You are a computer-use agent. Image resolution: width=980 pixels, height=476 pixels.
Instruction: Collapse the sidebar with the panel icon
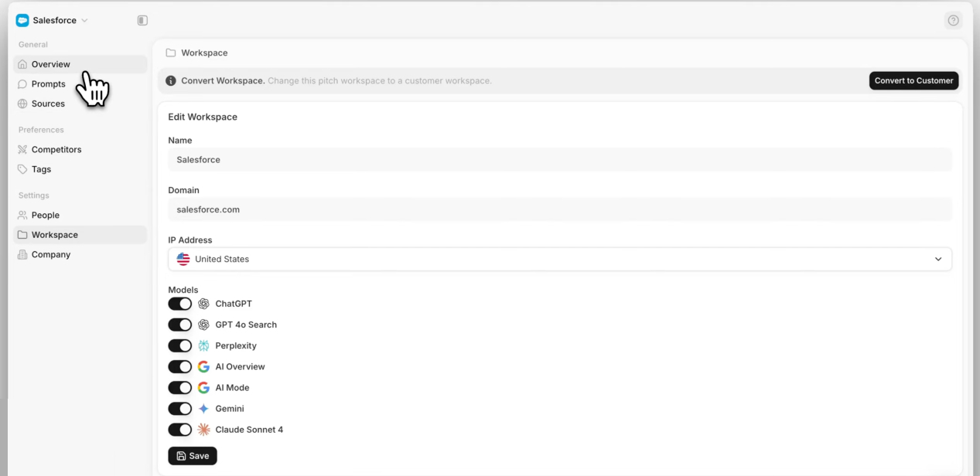[x=142, y=20]
